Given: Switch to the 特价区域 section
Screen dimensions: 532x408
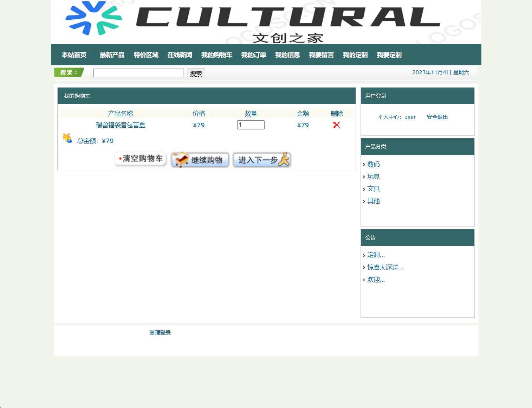Looking at the screenshot, I should (x=145, y=55).
